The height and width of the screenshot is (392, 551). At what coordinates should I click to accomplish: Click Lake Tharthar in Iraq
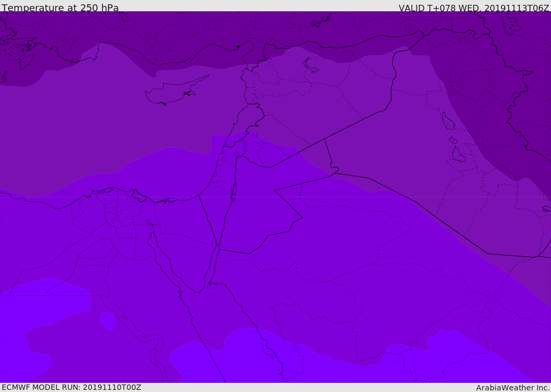coord(448,121)
